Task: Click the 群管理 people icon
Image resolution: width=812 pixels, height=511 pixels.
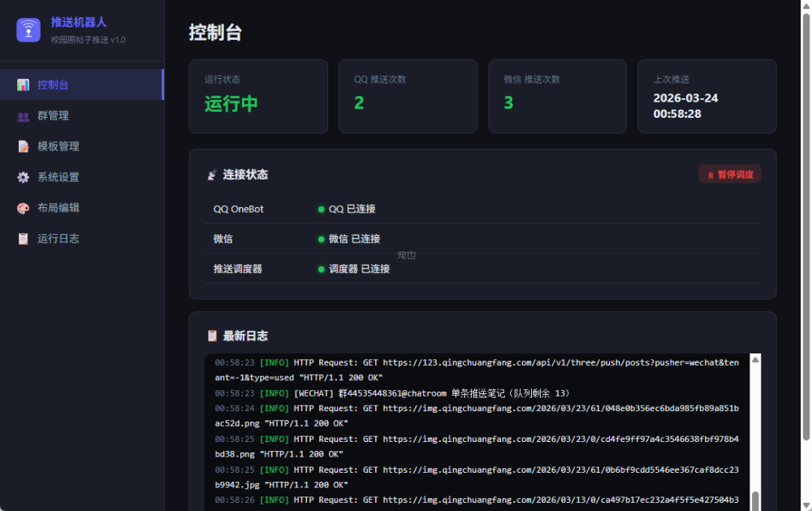Action: pyautogui.click(x=23, y=116)
